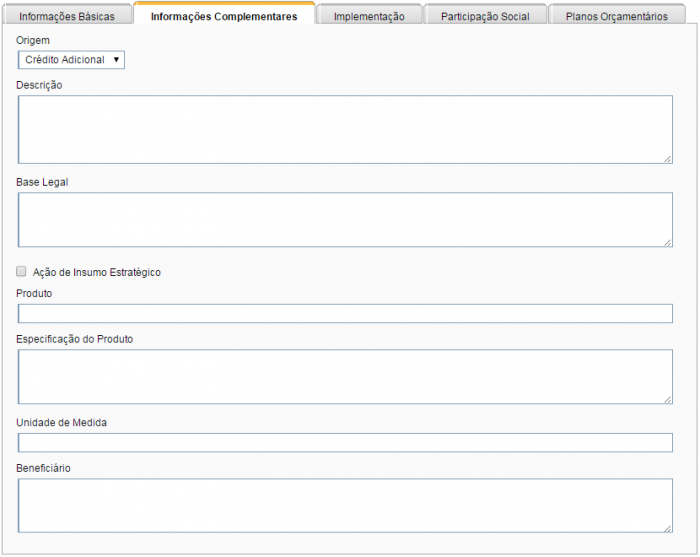Viewport: 700px width, 557px height.
Task: Open the Planos Orçamentários tab
Action: coord(617,16)
